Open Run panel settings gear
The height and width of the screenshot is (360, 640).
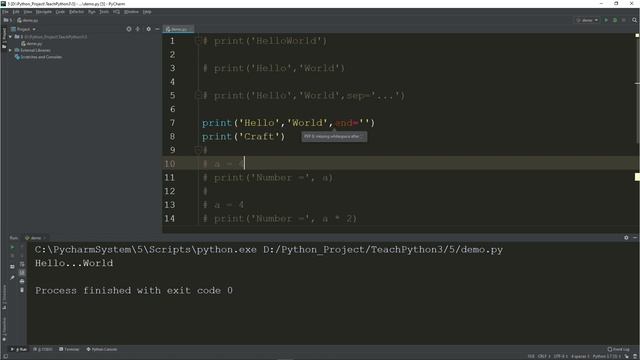coord(626,238)
